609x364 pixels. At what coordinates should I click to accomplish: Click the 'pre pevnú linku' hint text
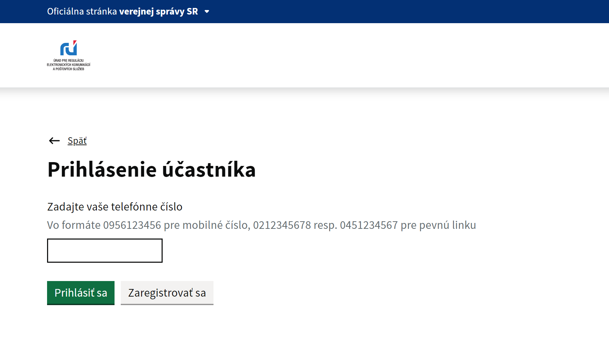438,225
